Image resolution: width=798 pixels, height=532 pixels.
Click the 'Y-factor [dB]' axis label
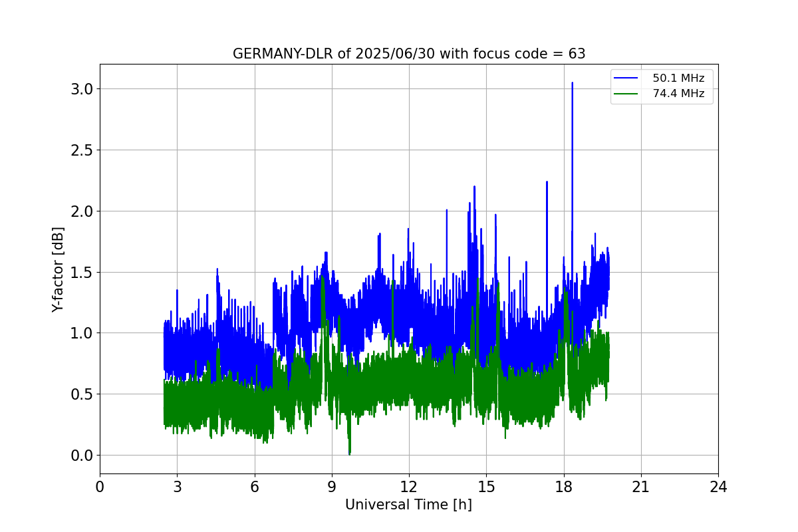(59, 269)
